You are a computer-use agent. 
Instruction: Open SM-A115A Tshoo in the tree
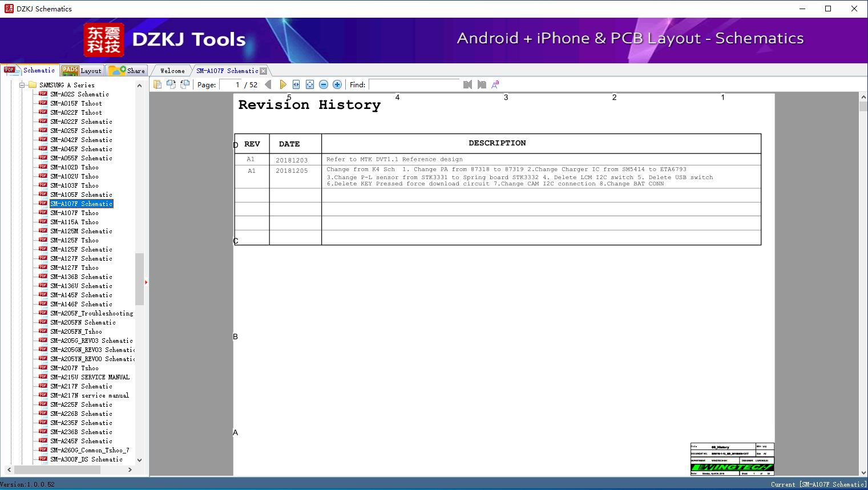[74, 222]
